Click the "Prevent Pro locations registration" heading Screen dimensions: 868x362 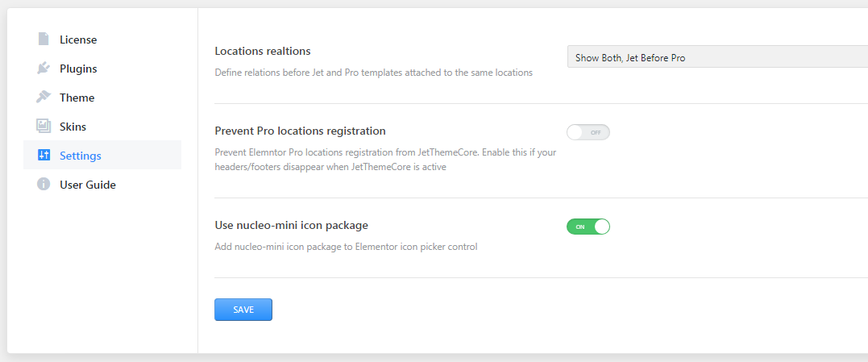tap(300, 131)
